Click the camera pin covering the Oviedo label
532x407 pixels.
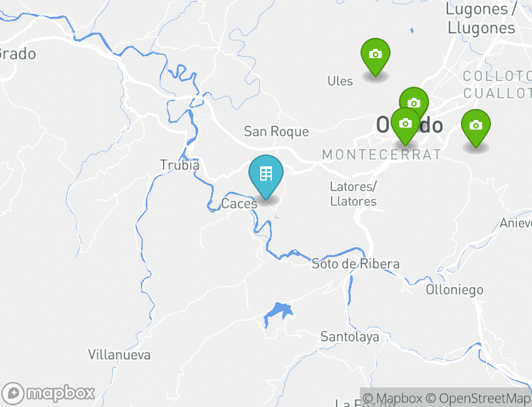click(405, 127)
